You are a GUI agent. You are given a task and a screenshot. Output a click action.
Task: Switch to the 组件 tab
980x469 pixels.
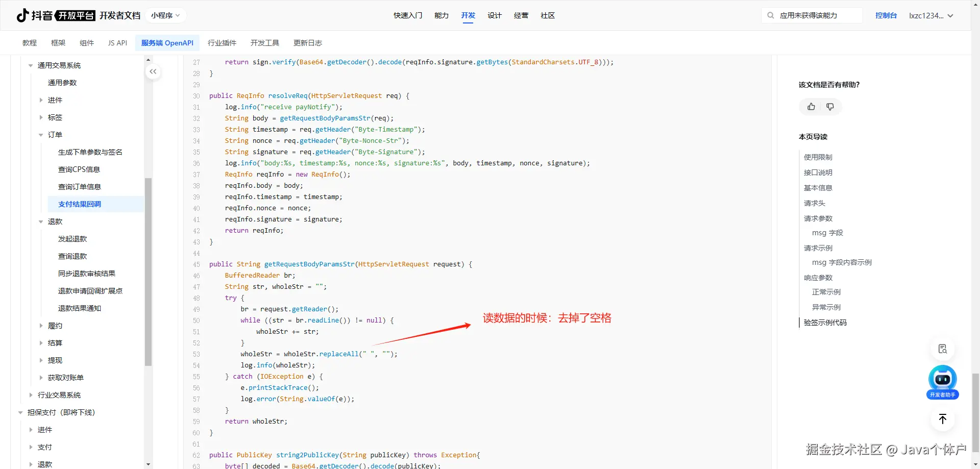pyautogui.click(x=87, y=43)
